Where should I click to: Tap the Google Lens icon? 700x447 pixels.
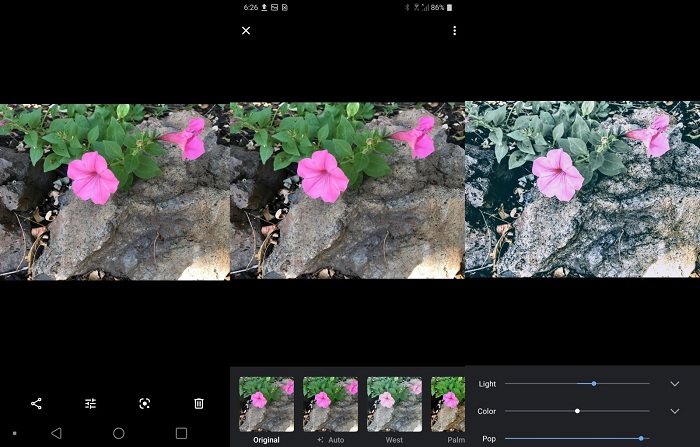point(145,404)
